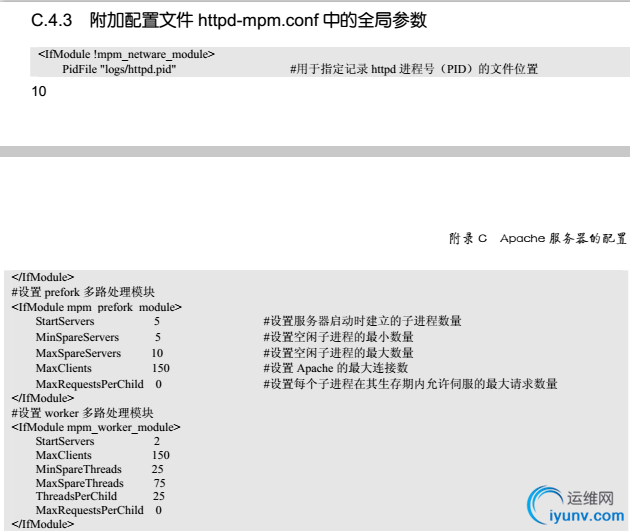Click the comment "#设置 worker 多路处理模块"

(82, 413)
